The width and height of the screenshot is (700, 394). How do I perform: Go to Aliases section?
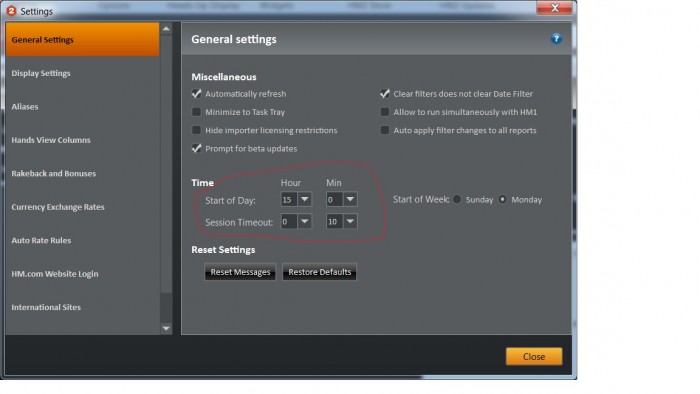(83, 107)
